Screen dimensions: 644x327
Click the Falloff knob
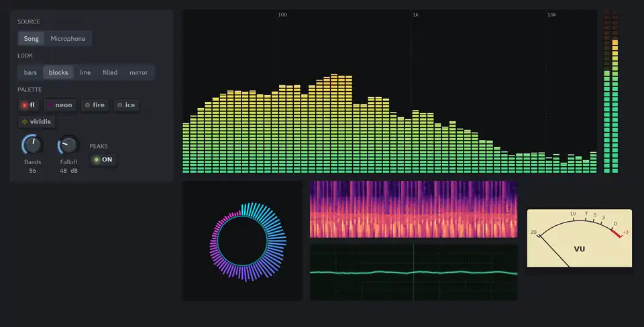click(68, 145)
